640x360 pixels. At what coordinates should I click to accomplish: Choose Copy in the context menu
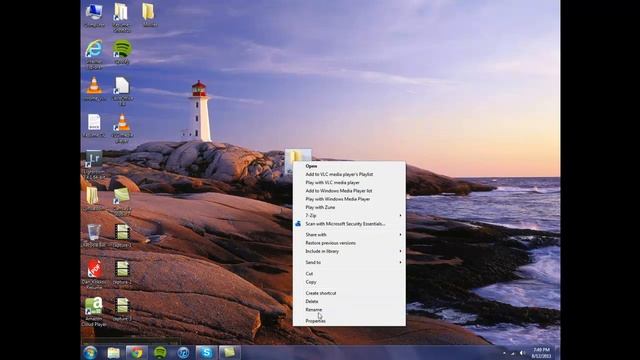click(x=349, y=282)
